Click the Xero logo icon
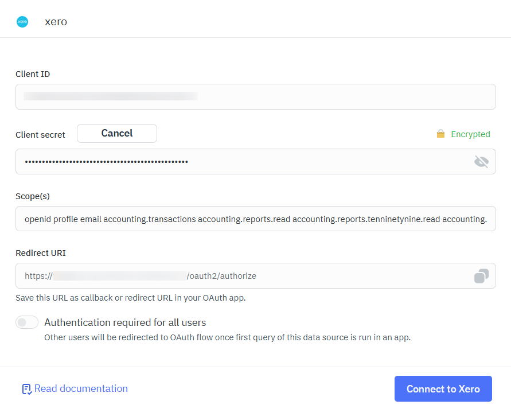511x420 pixels. pos(22,22)
